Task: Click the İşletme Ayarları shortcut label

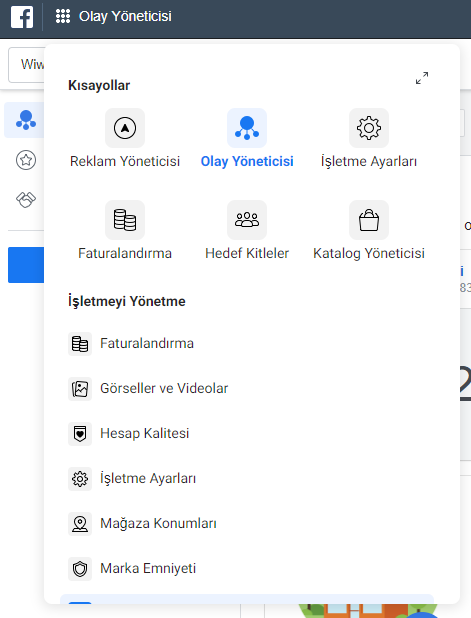Action: coord(369,162)
